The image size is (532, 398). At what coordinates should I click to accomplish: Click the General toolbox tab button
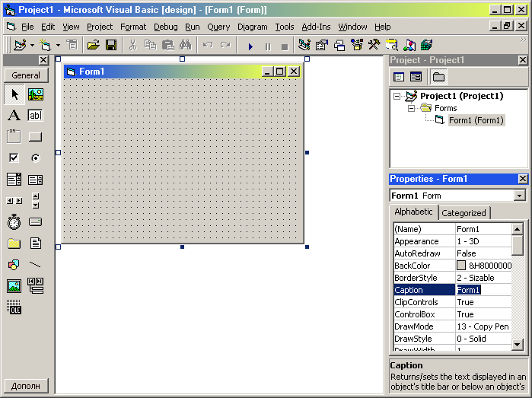click(x=26, y=75)
